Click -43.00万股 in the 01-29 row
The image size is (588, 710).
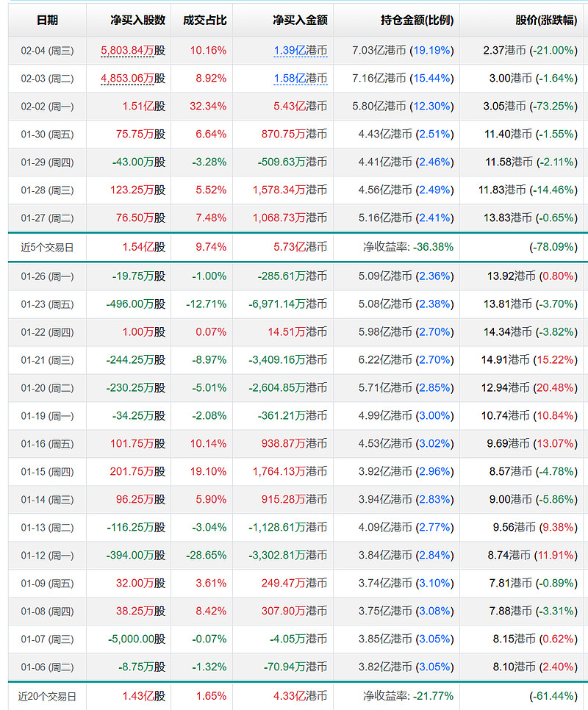[139, 162]
